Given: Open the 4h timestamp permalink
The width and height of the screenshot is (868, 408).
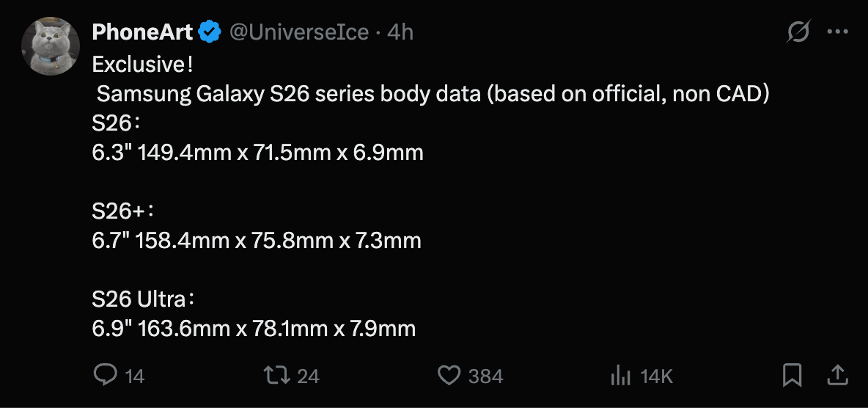Looking at the screenshot, I should pos(400,32).
